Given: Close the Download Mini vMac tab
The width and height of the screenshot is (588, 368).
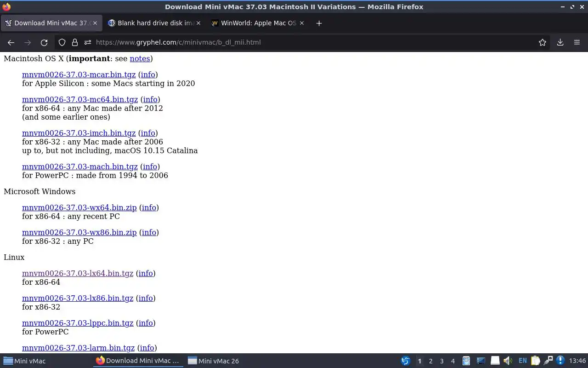Looking at the screenshot, I should (x=95, y=23).
